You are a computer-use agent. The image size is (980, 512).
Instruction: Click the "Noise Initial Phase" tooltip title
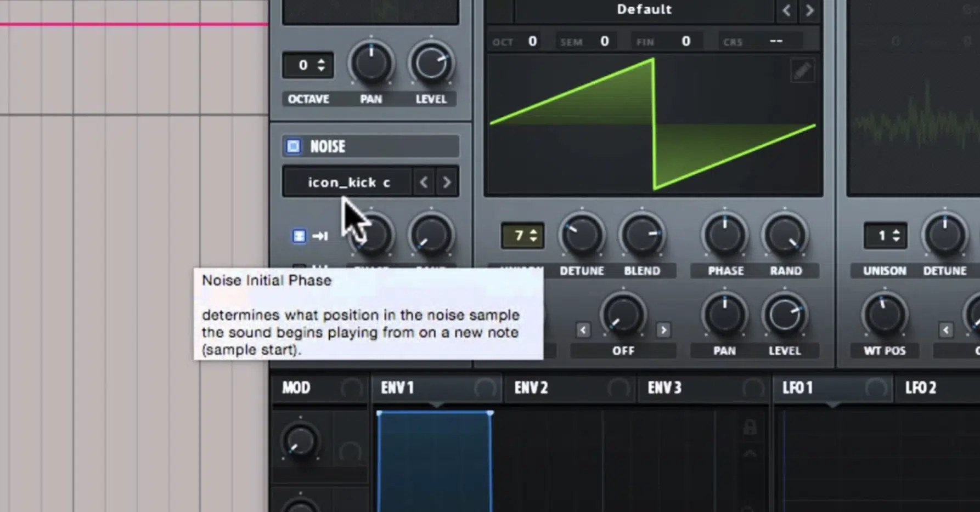pos(267,281)
